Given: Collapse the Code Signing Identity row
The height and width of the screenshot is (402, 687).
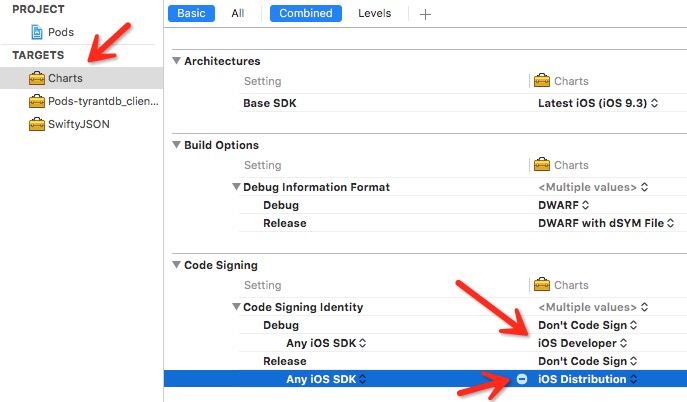Looking at the screenshot, I should (x=236, y=307).
